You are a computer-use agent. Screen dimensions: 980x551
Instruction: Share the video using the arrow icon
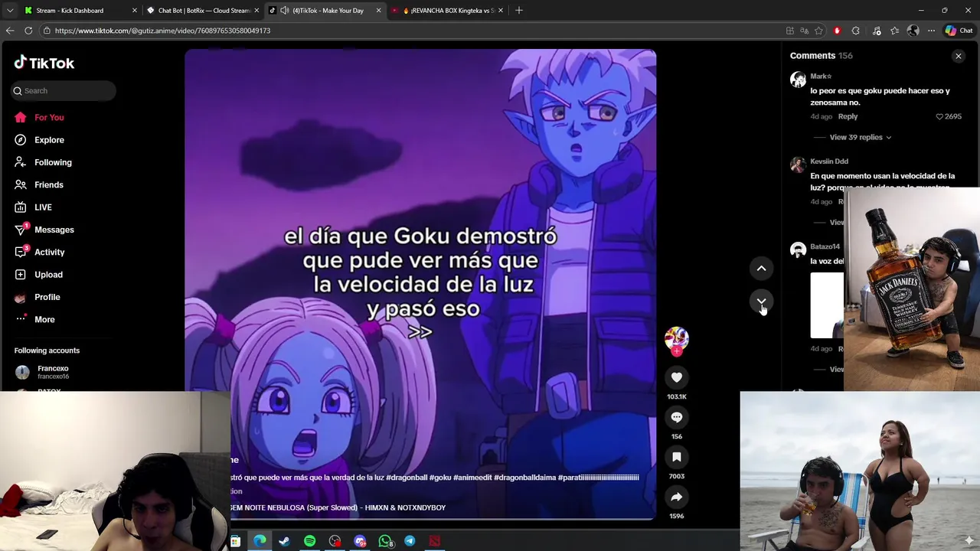click(676, 497)
